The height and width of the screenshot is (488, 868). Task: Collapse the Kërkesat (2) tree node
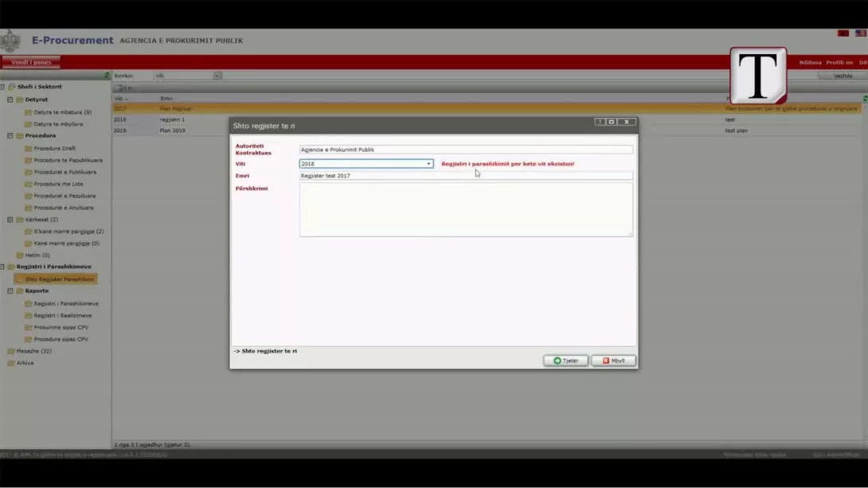click(10, 220)
